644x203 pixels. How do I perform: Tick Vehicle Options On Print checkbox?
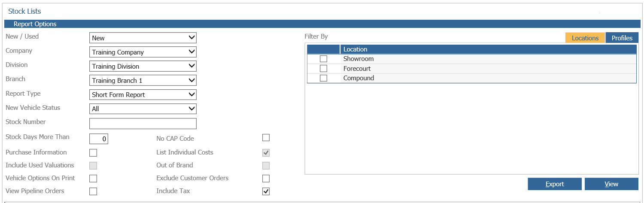click(x=93, y=179)
